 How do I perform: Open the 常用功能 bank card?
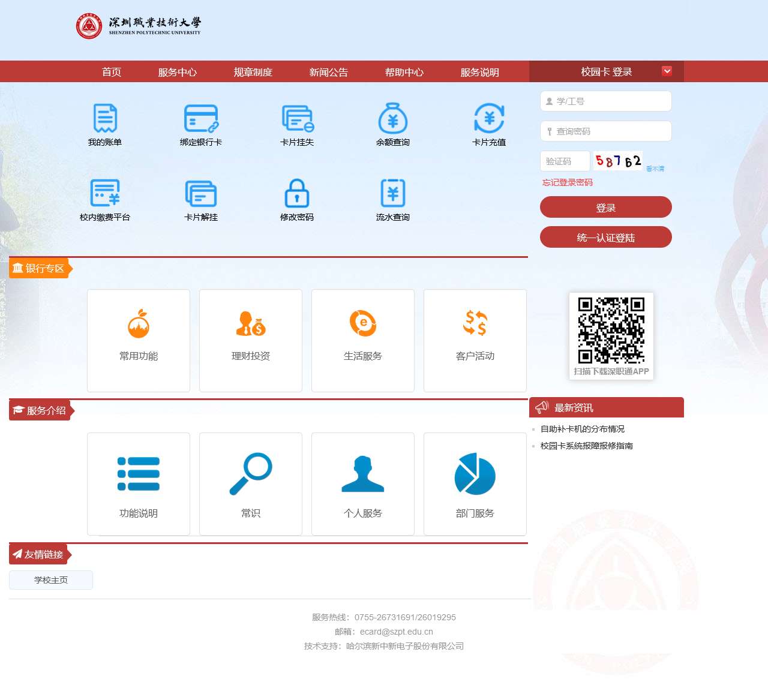pyautogui.click(x=139, y=341)
